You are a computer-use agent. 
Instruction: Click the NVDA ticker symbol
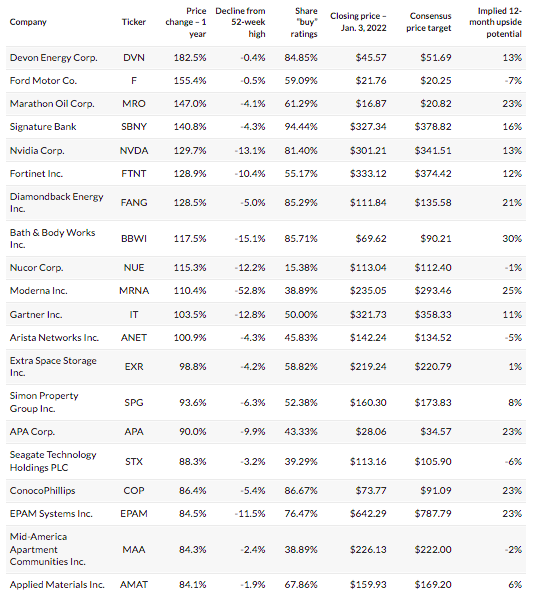134,151
